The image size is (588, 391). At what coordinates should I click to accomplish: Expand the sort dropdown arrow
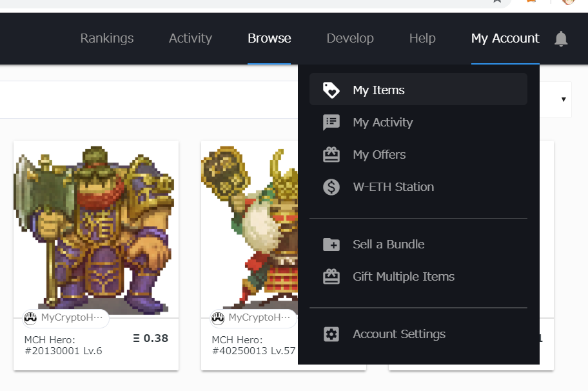pos(563,99)
